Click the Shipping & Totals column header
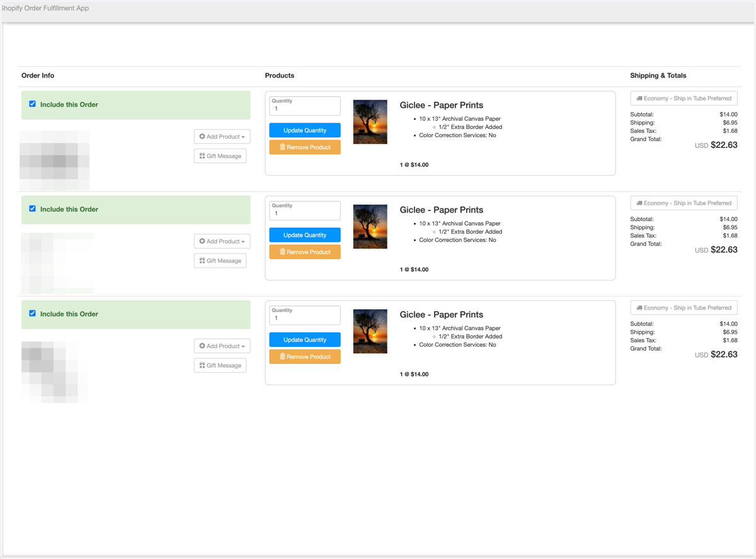The image size is (756, 559). point(658,76)
